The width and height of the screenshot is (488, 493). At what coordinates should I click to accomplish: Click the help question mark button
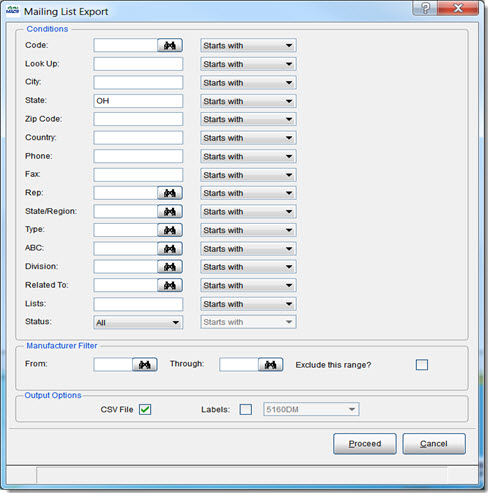pyautogui.click(x=425, y=8)
